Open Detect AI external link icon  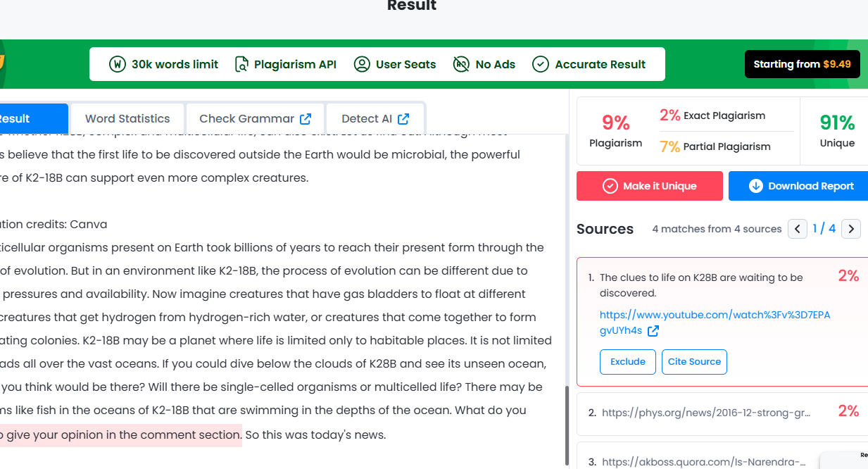coord(403,118)
